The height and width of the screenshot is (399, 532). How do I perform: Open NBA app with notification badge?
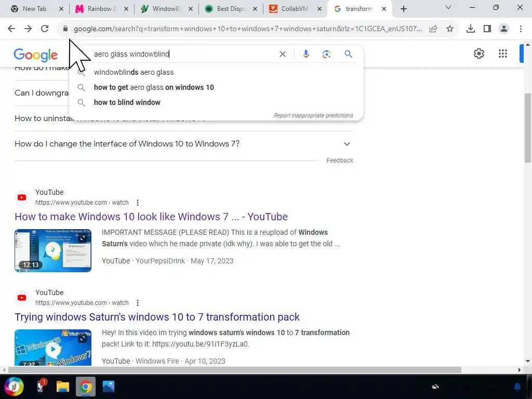pyautogui.click(x=41, y=387)
